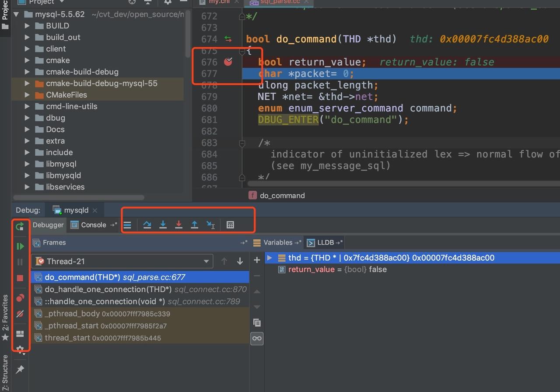Open the View Breakpoints dialog
This screenshot has height=392, width=560.
pyautogui.click(x=20, y=298)
